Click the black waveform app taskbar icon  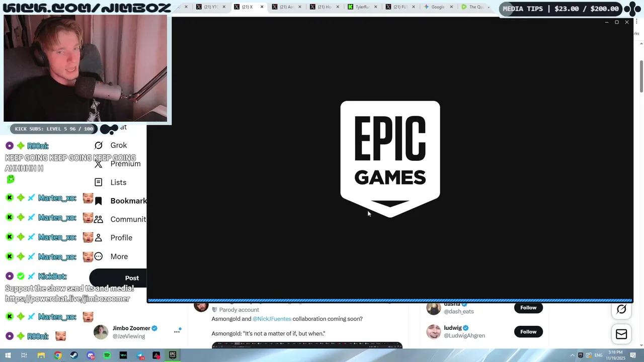point(123,355)
